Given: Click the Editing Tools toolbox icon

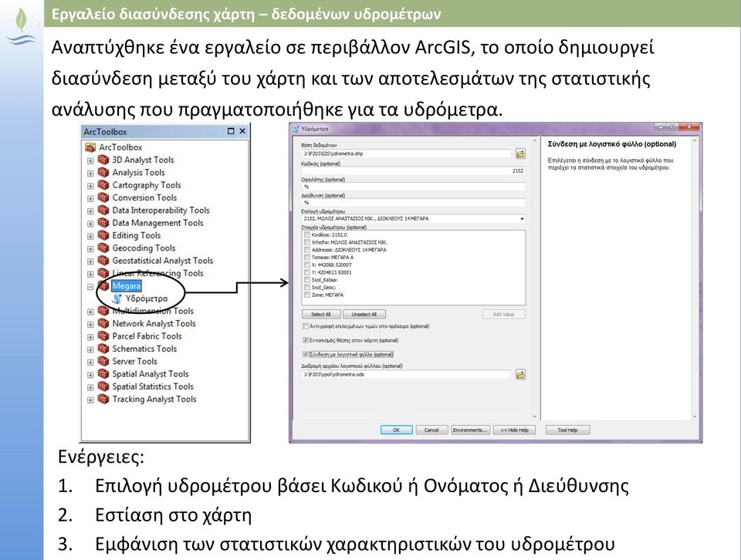Looking at the screenshot, I should point(103,235).
